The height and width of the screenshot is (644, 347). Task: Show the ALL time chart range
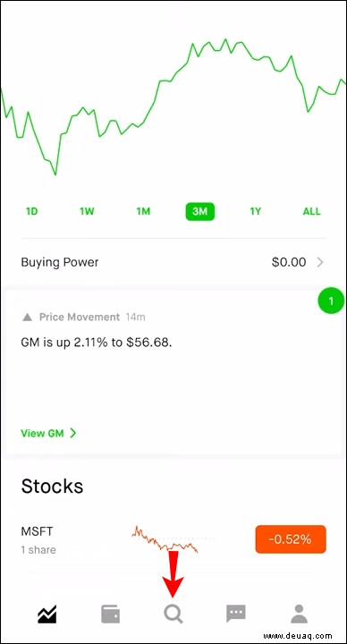(312, 211)
